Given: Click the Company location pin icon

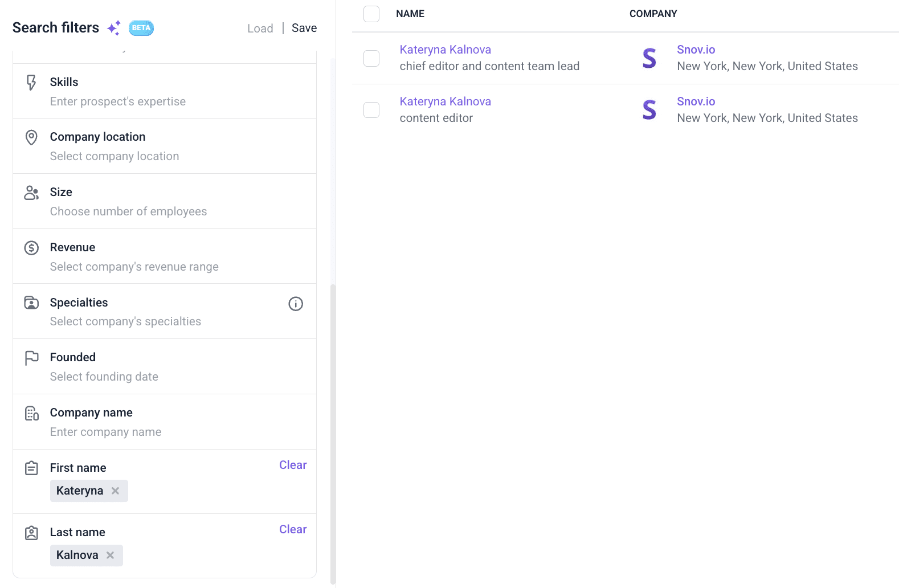Looking at the screenshot, I should (31, 137).
